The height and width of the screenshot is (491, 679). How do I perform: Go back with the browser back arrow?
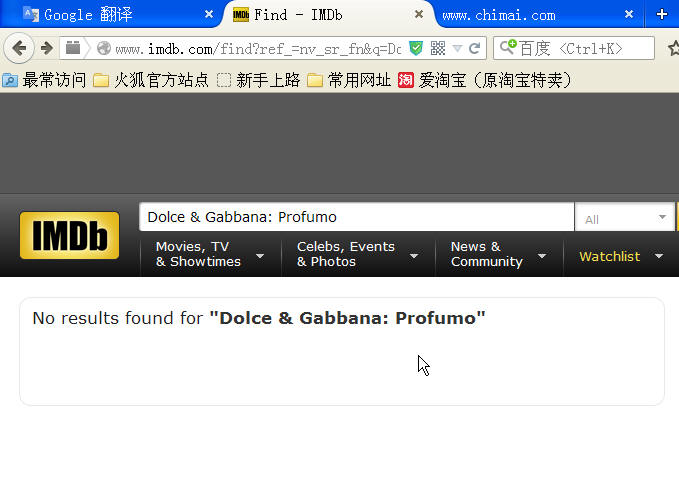19,48
